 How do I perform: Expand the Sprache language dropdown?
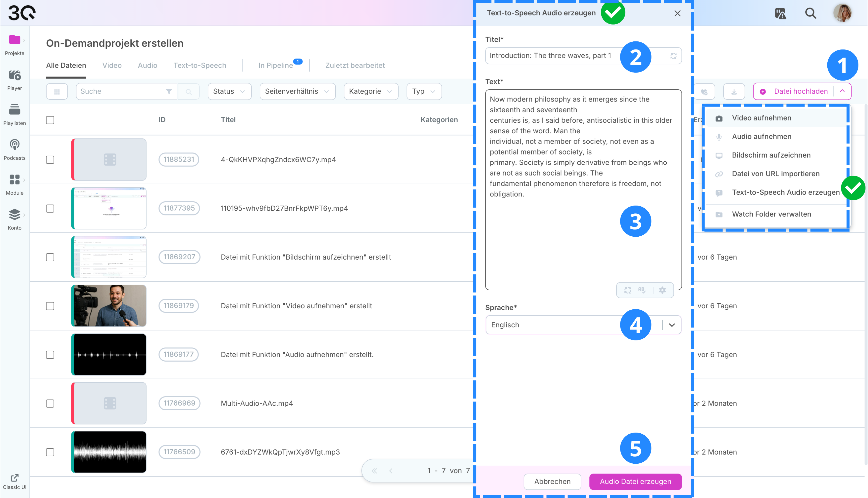(x=672, y=325)
